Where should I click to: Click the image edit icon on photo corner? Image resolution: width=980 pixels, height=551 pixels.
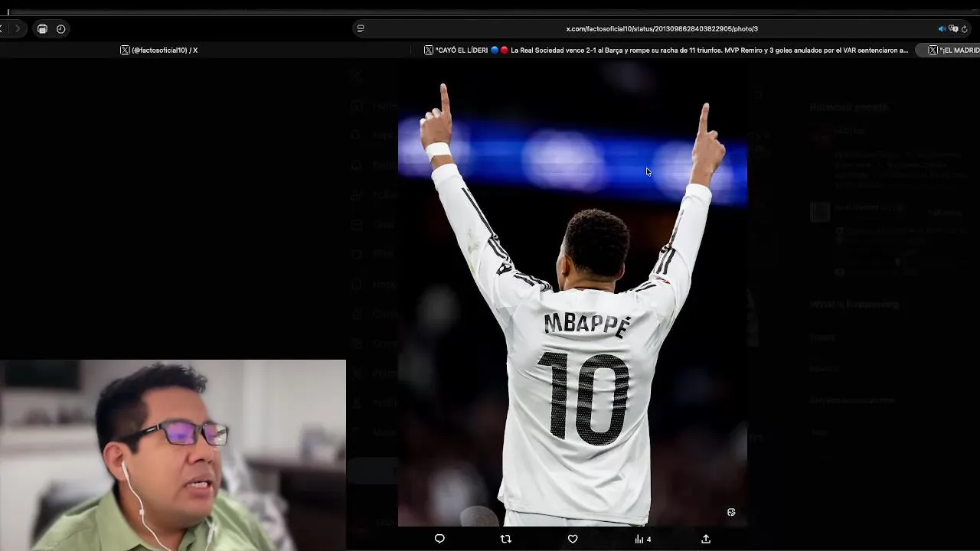coord(731,512)
